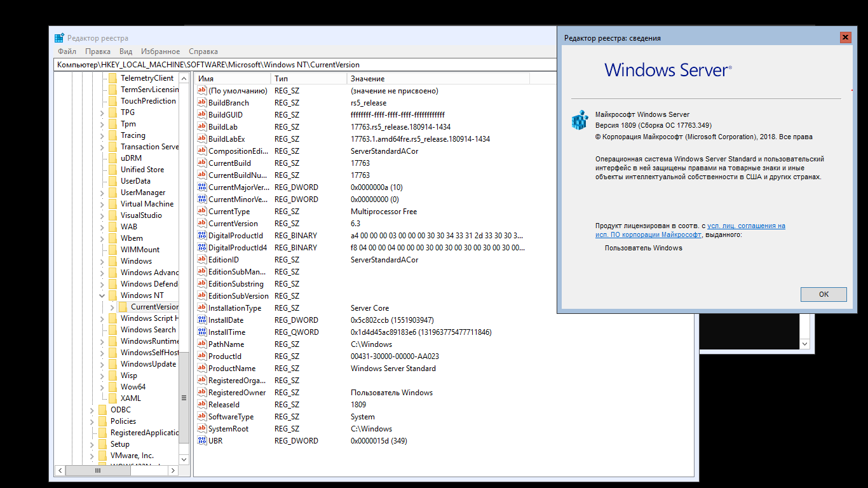Click the UBR DWORD value icon
The height and width of the screenshot is (488, 868).
pos(202,441)
